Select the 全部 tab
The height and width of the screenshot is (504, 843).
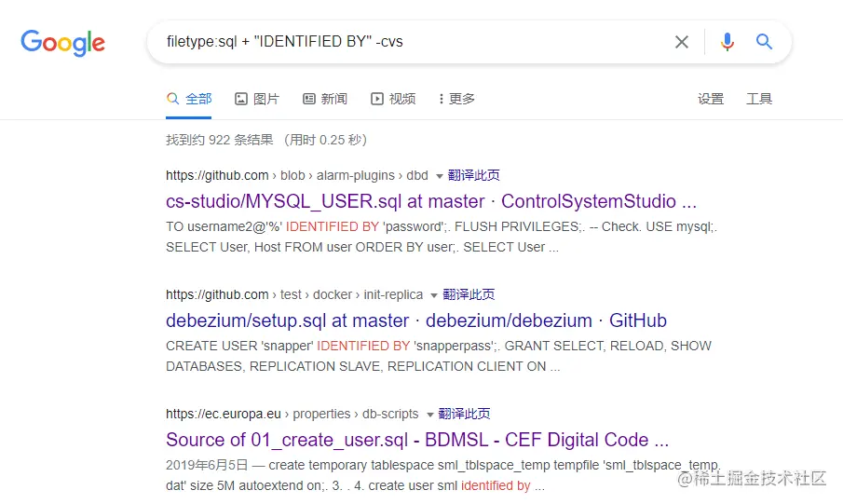tap(189, 99)
